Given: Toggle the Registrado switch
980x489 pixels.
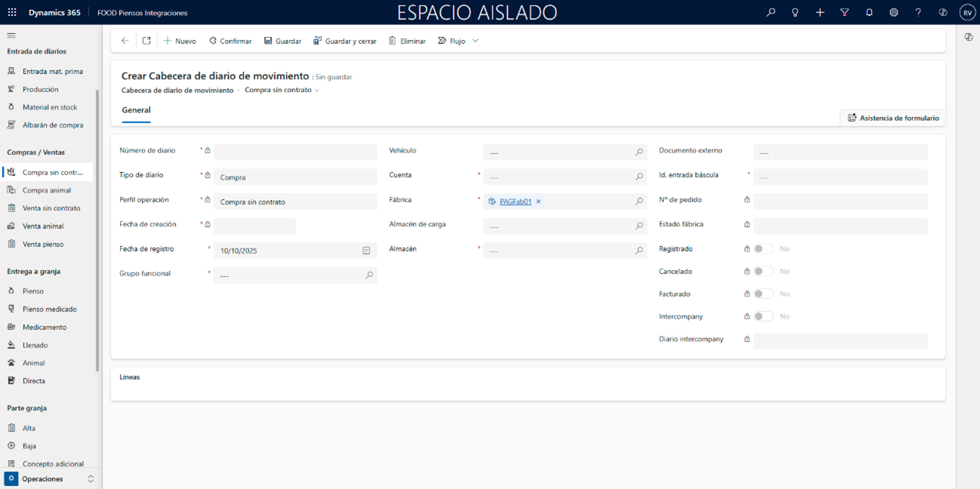Looking at the screenshot, I should [x=763, y=249].
